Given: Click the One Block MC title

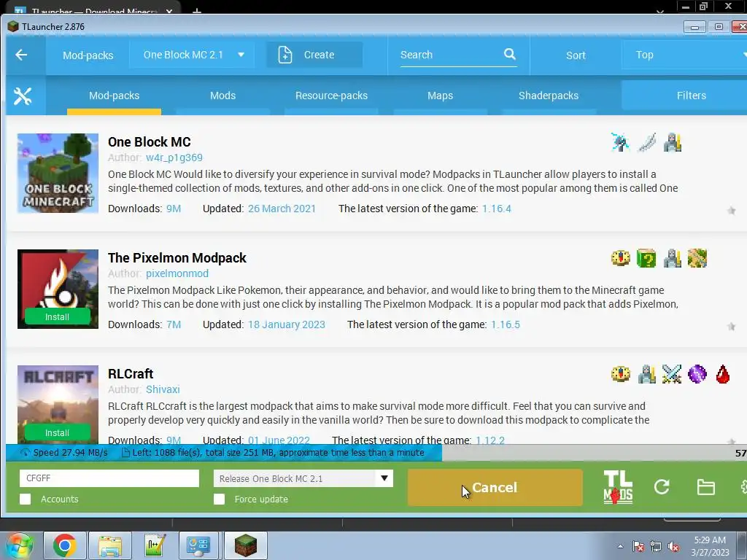Looking at the screenshot, I should [x=149, y=142].
